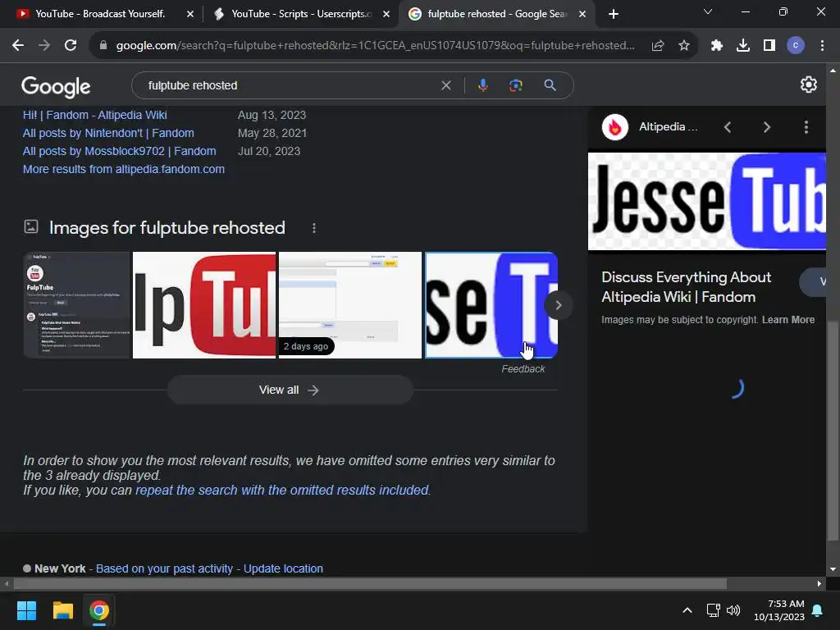Open Discuss Everything About Altipedia Wiki title

coord(687,287)
